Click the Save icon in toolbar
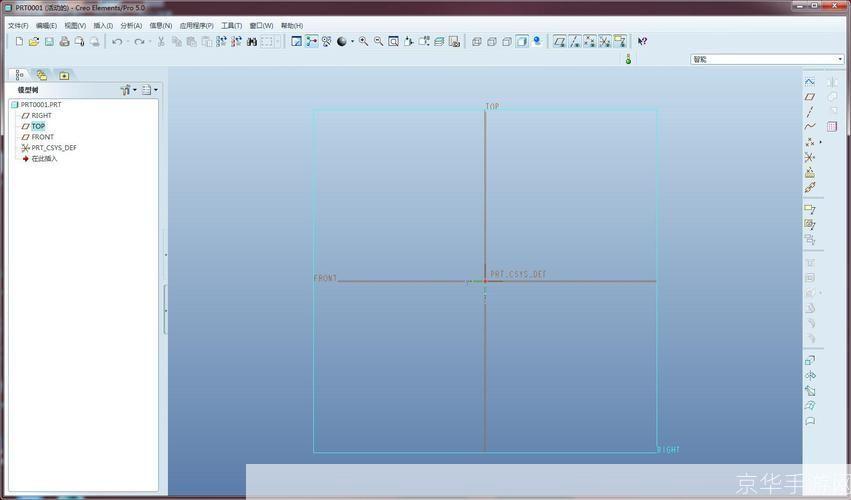The image size is (851, 500). click(x=49, y=42)
